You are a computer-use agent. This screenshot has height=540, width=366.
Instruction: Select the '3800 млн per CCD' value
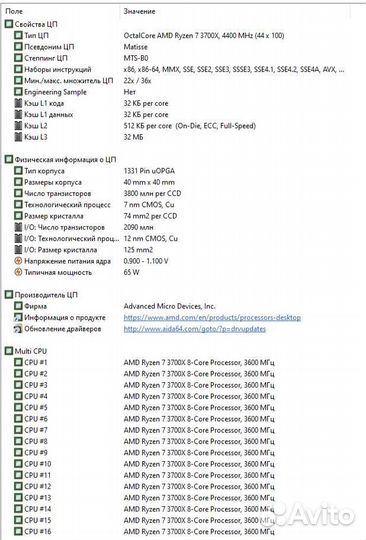[x=152, y=193]
